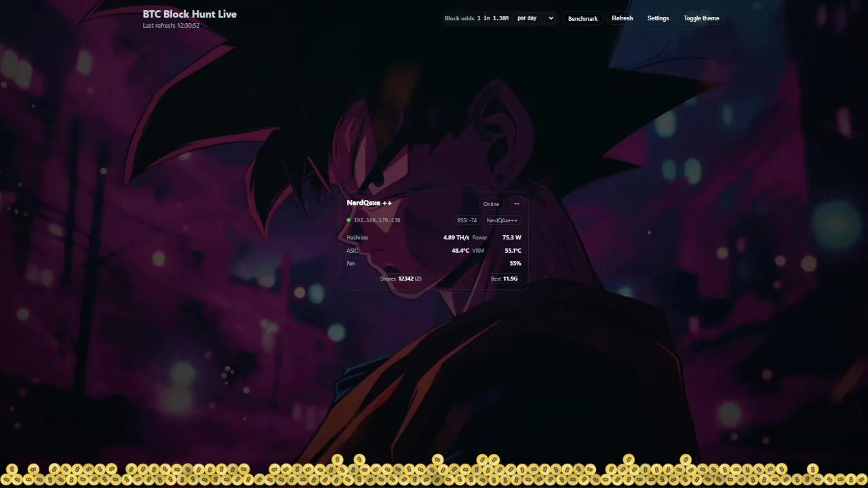The image size is (868, 488).
Task: Click the 'NerdQaxe ++' device name
Action: pyautogui.click(x=369, y=203)
